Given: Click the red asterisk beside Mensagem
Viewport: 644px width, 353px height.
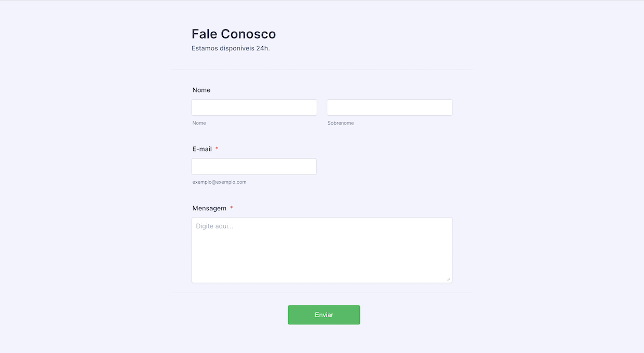Looking at the screenshot, I should [232, 208].
